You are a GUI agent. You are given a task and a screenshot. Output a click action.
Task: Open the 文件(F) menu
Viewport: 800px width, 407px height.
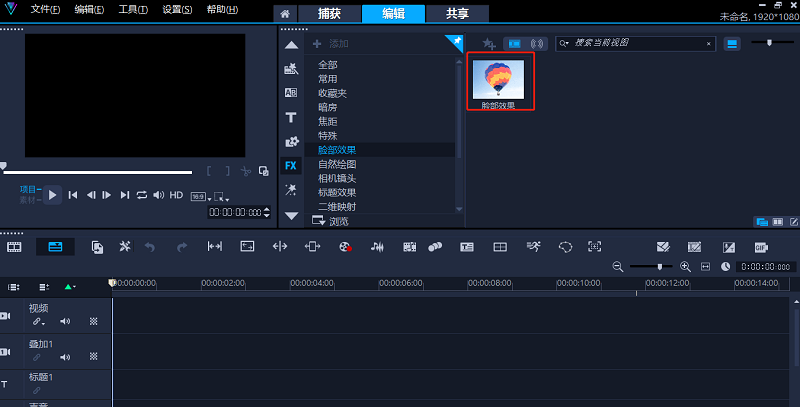click(45, 10)
